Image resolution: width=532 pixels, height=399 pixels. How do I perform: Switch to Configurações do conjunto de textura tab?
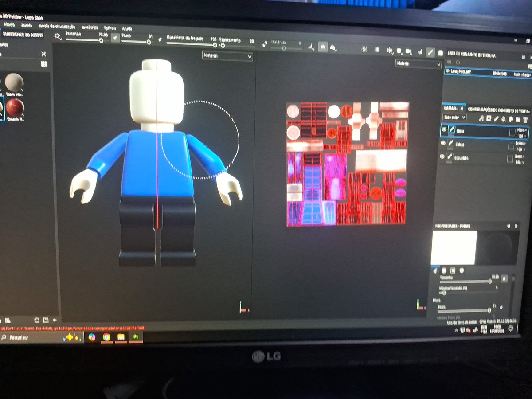[499, 110]
